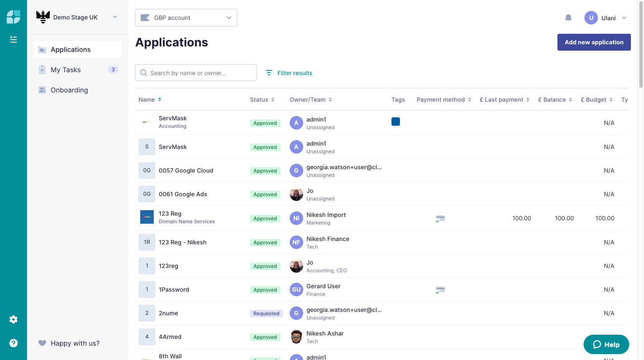Open the notifications bell
Screen dimensions: 644x360
[x=568, y=18]
